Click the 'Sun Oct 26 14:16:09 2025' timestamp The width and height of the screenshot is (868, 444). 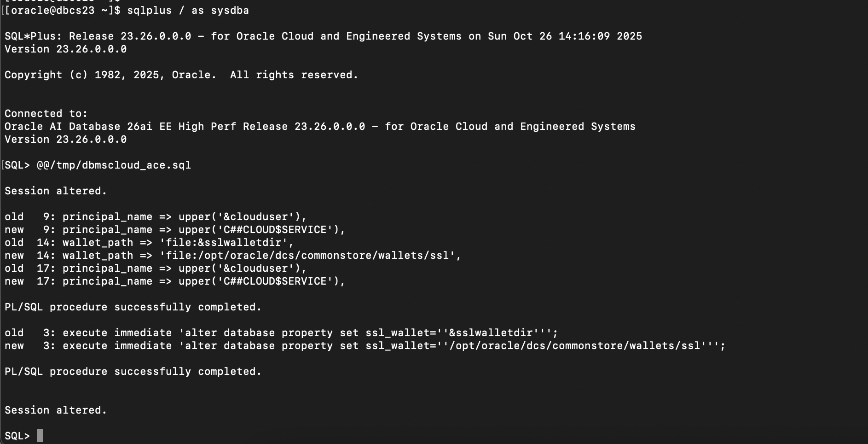pos(565,36)
